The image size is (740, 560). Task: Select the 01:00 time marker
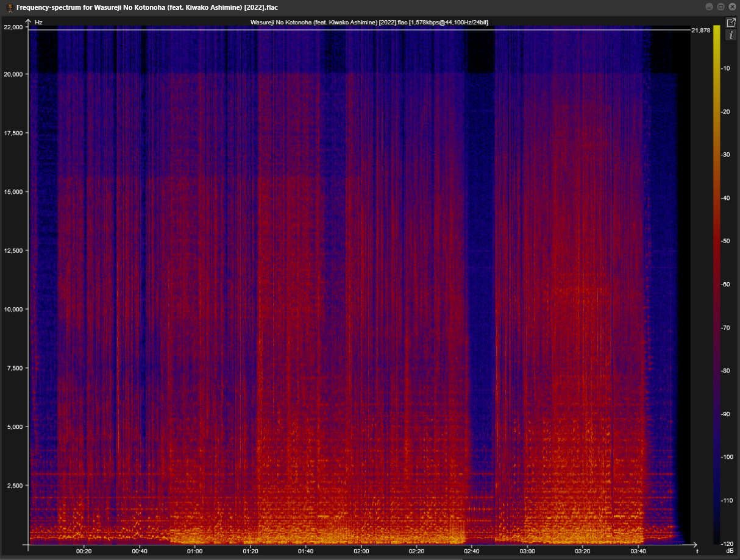(195, 551)
